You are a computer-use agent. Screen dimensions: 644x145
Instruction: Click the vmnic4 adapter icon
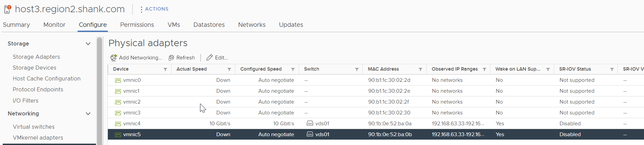tap(118, 124)
